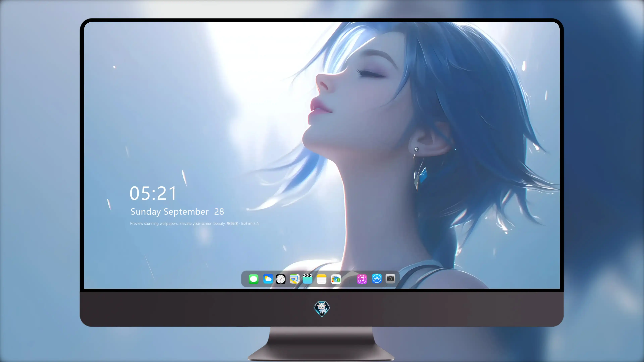
Task: Open the Clock app in the dock
Action: pos(281,279)
